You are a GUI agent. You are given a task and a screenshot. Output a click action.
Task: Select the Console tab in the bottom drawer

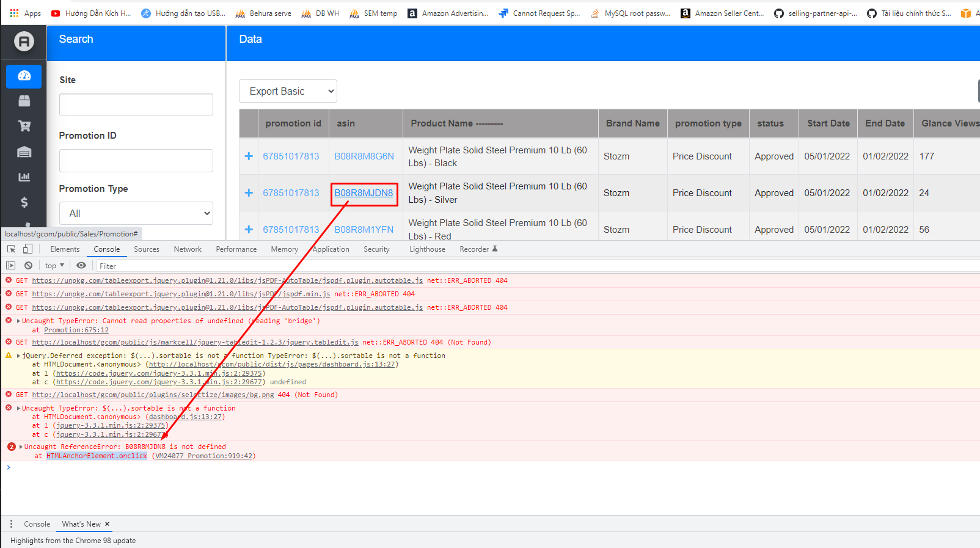click(37, 524)
